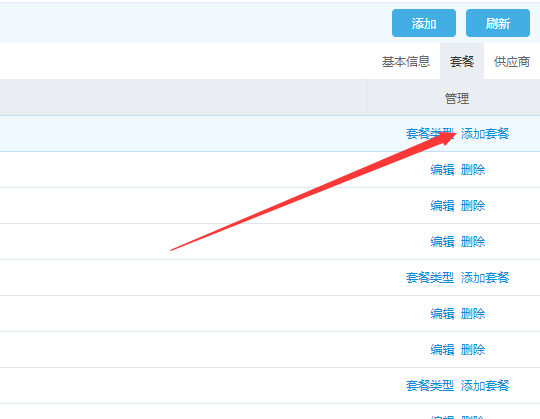This screenshot has width=540, height=419.
Task: Click 删除 just below second 添加套餐 row
Action: coord(473,314)
